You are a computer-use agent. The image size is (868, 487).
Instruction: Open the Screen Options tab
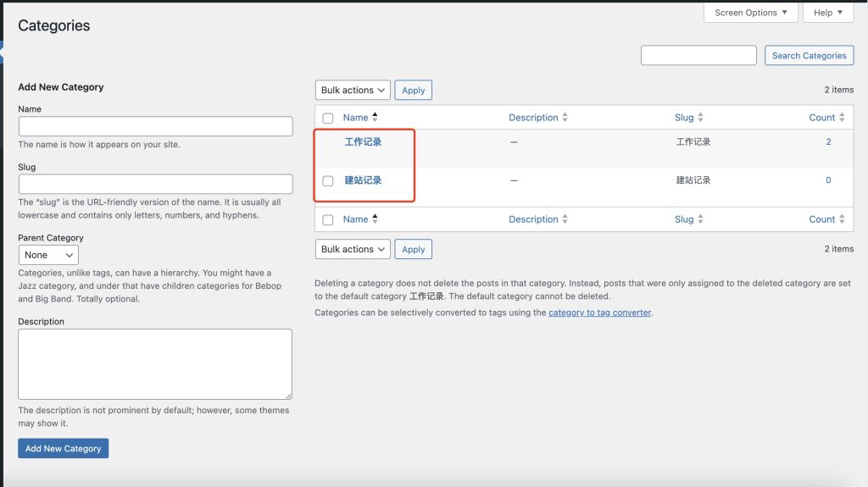click(x=750, y=13)
